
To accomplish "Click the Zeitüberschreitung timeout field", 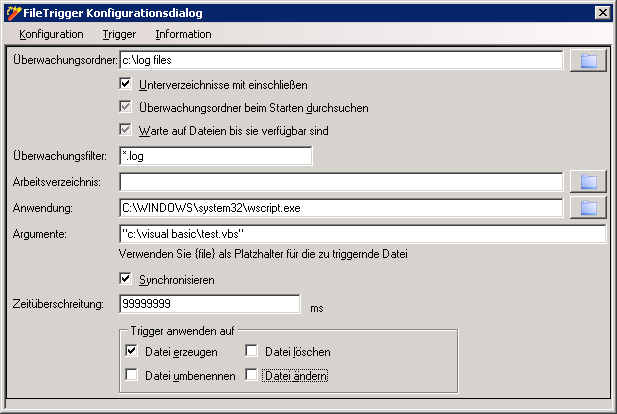I will [209, 304].
